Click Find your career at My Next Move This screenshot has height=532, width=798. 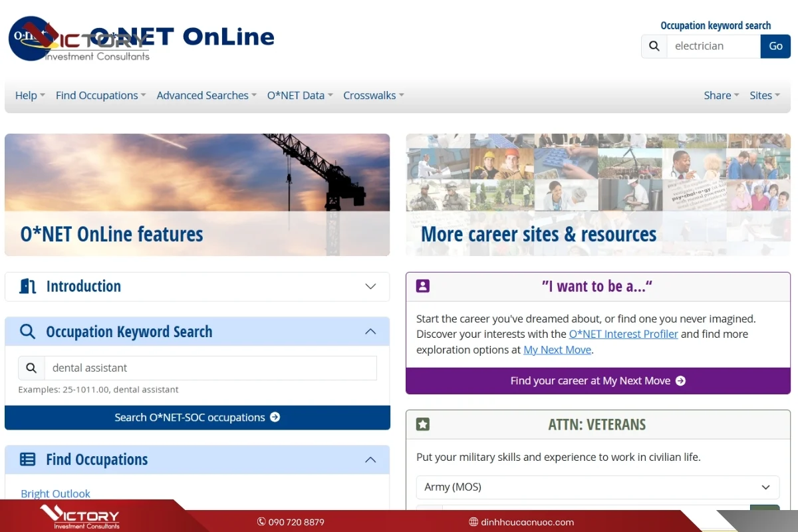coord(598,381)
